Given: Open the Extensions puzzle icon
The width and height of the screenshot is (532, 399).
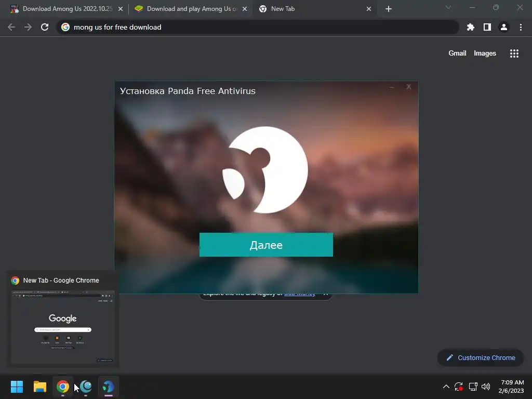Looking at the screenshot, I should tap(471, 27).
